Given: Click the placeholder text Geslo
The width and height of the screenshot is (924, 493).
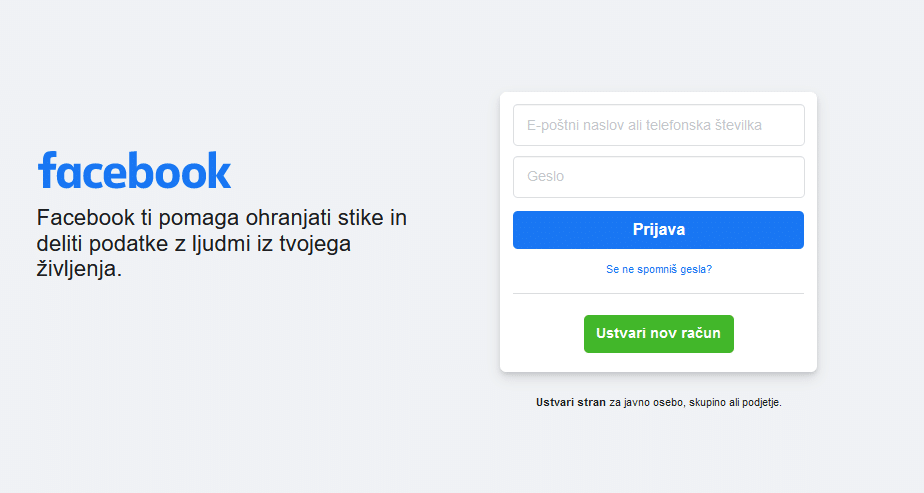Looking at the screenshot, I should 545,176.
